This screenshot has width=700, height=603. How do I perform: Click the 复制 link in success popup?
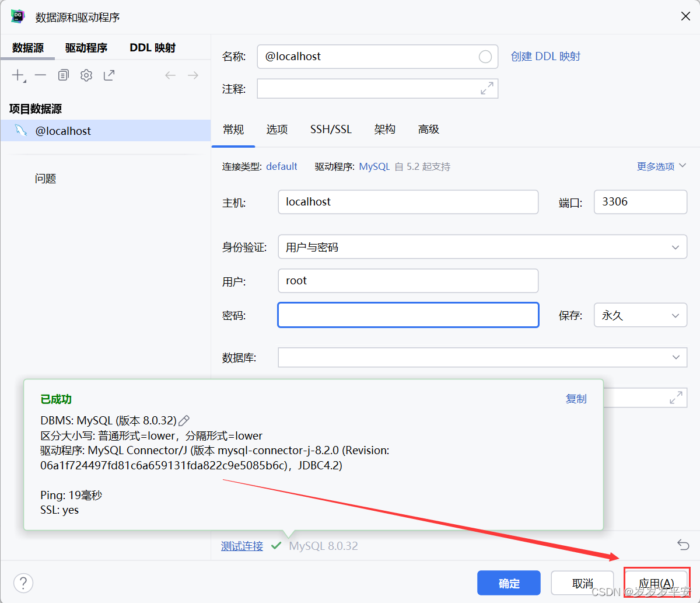[x=576, y=399]
